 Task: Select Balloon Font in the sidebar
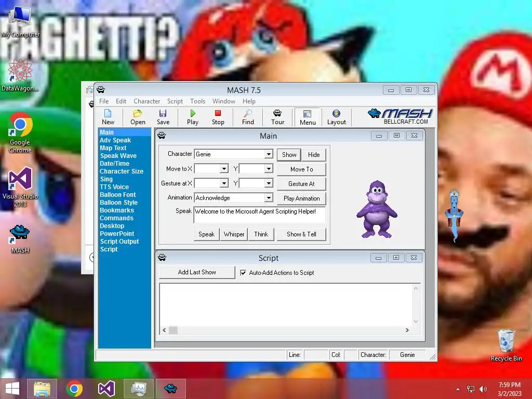pyautogui.click(x=118, y=195)
